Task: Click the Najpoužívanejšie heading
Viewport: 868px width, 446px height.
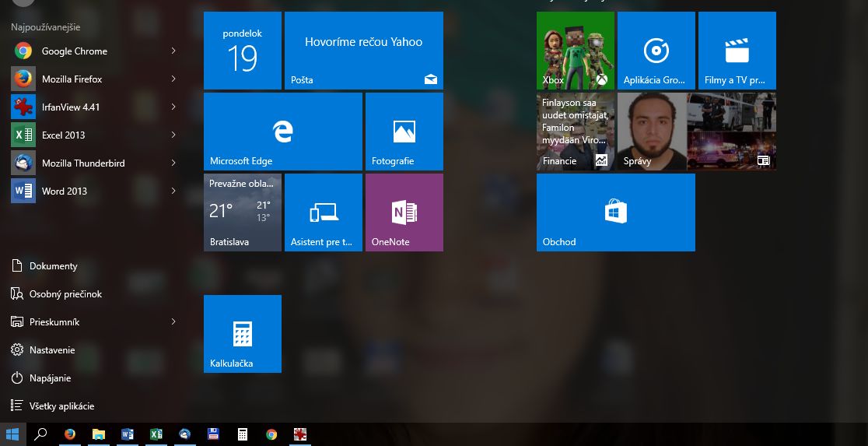Action: click(45, 27)
